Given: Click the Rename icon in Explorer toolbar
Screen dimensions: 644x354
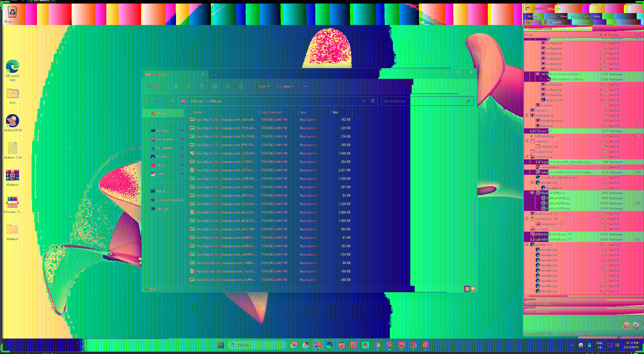Looking at the screenshot, I should (215, 86).
